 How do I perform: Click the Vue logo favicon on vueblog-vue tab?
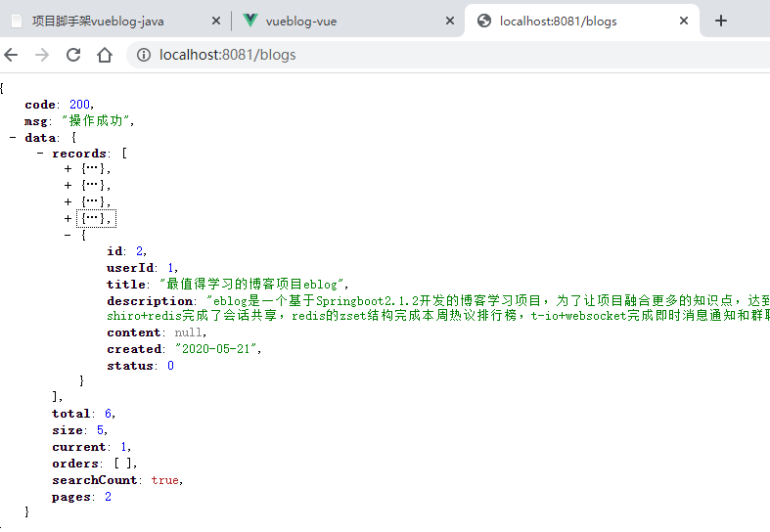coord(250,21)
